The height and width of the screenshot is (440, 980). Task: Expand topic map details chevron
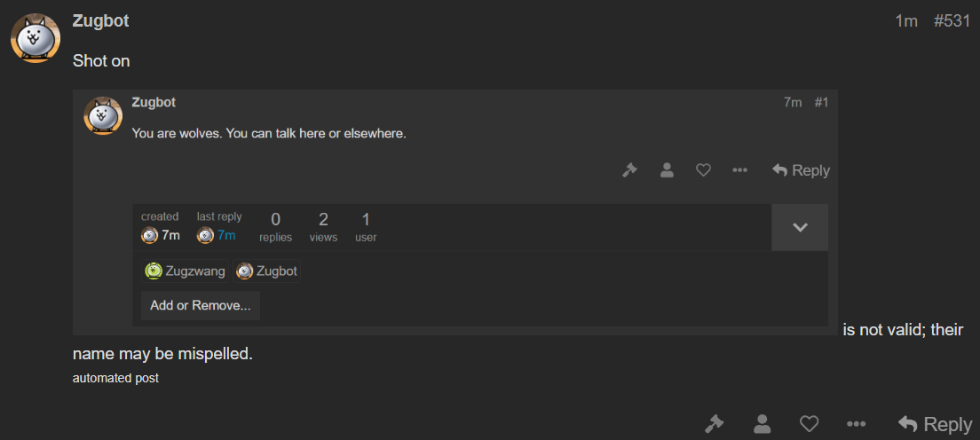click(x=800, y=227)
